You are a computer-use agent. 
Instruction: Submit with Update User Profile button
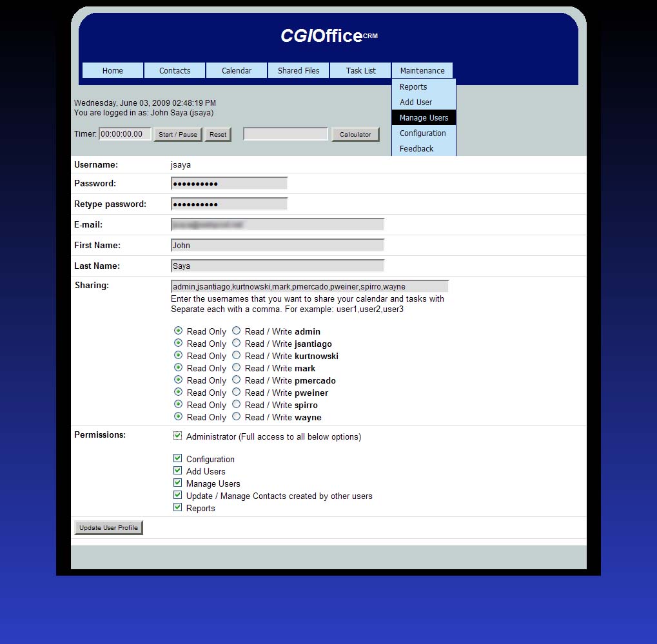(x=108, y=527)
